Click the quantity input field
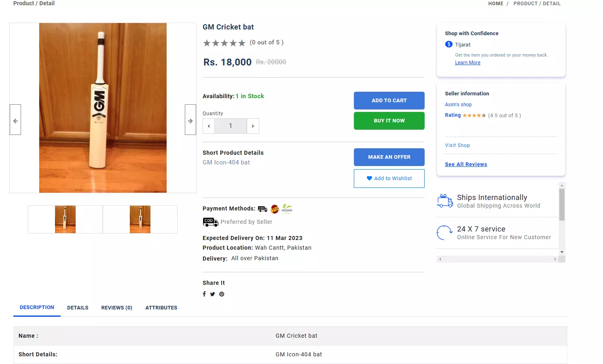Viewport: 603px width, 364px height. point(231,126)
